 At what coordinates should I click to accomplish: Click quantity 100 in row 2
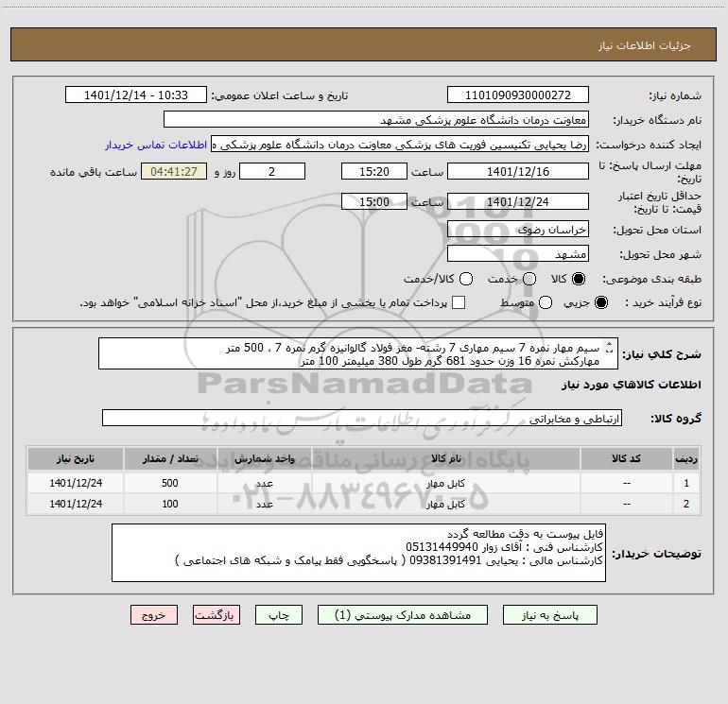(170, 504)
